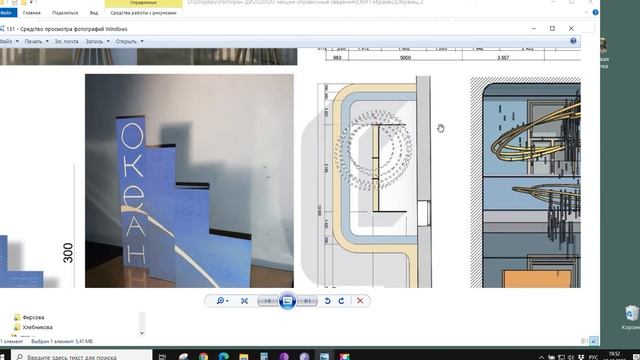Image resolution: width=640 pixels, height=360 pixels.
Task: Open the Печать dropdown menu
Action: [36, 41]
